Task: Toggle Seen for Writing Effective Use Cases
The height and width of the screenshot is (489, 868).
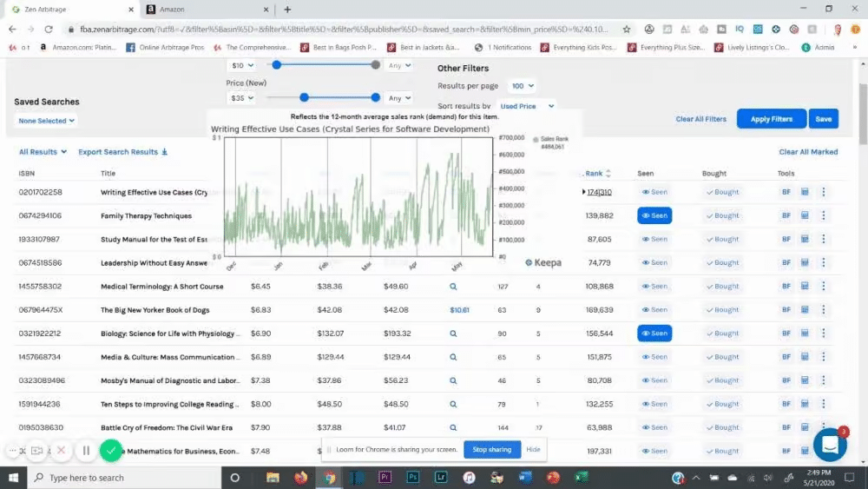Action: 654,192
